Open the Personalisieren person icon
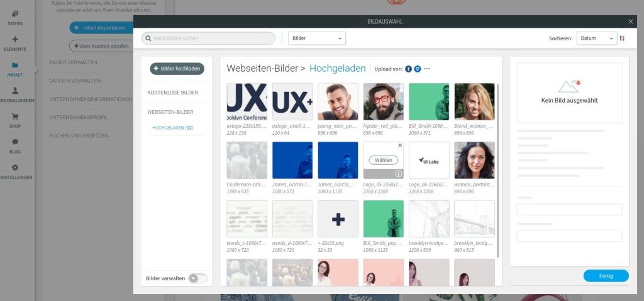This screenshot has height=301, width=644. 15,91
